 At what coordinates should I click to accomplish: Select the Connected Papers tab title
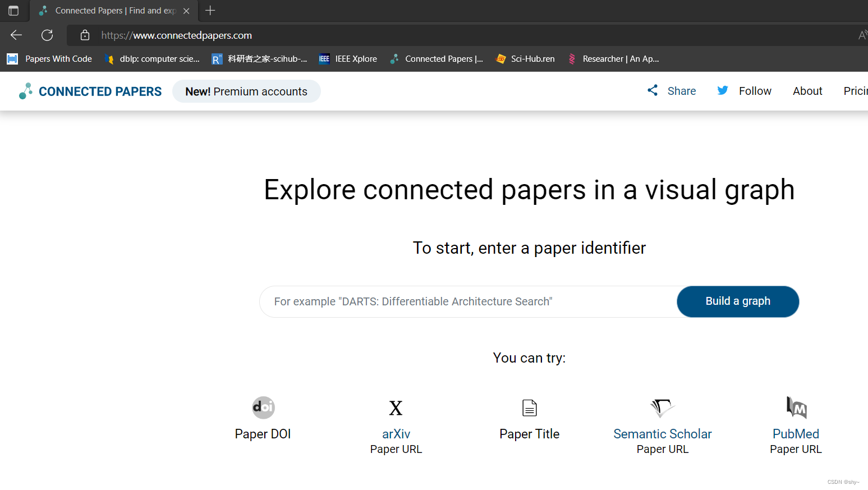(x=116, y=11)
